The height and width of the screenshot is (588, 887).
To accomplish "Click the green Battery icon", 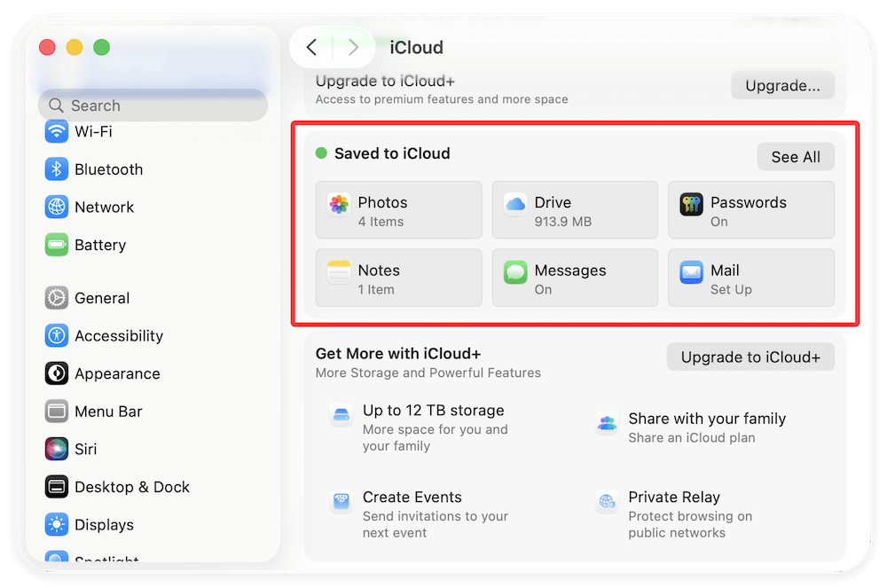I will point(56,245).
